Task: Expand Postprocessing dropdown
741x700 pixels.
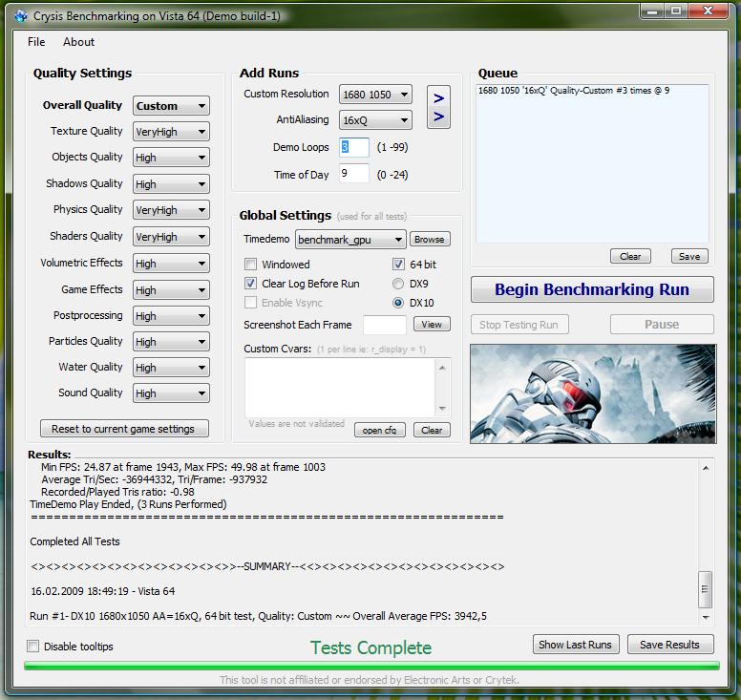Action: [171, 316]
